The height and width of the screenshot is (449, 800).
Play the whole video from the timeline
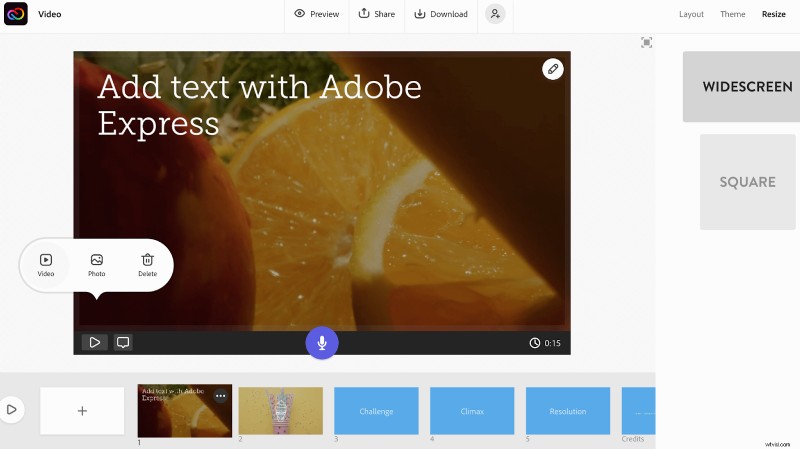pyautogui.click(x=12, y=409)
